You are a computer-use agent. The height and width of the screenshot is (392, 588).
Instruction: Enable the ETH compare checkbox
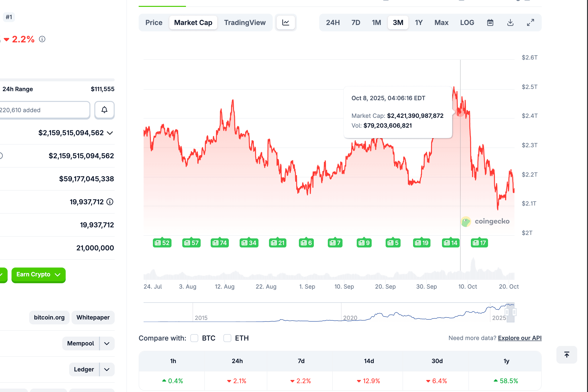coord(227,338)
